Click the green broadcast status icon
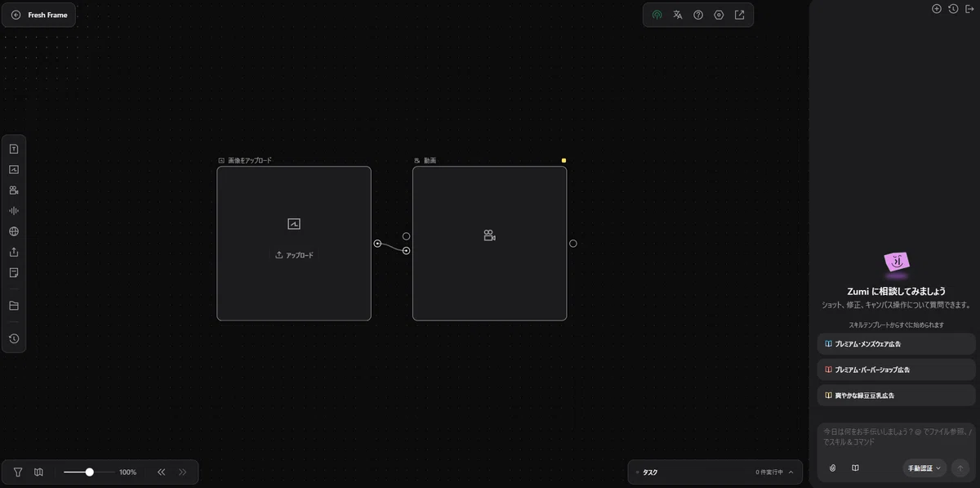Image resolution: width=980 pixels, height=488 pixels. [x=657, y=15]
